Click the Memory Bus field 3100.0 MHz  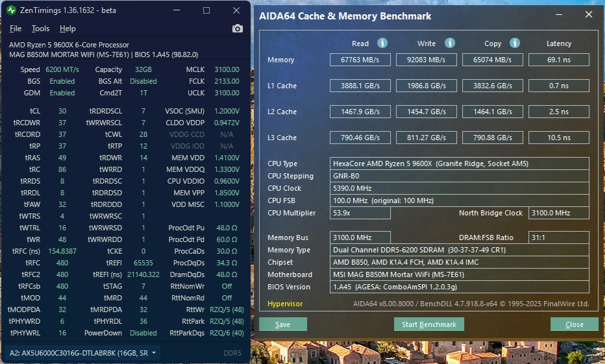tap(360, 237)
